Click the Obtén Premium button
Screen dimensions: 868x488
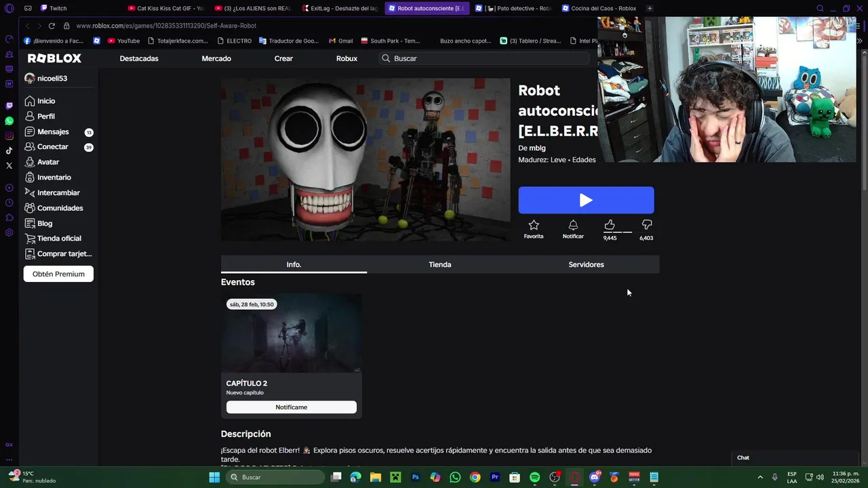coord(58,274)
